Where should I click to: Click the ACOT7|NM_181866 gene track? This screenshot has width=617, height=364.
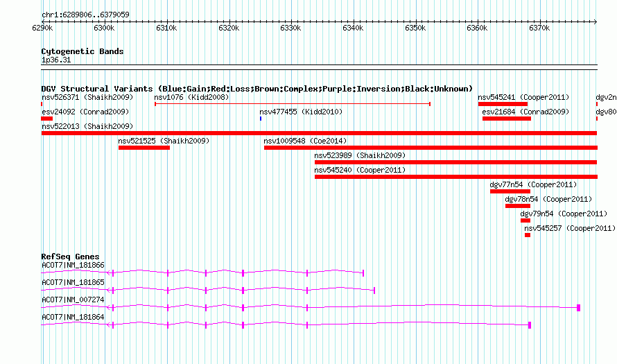pos(202,272)
